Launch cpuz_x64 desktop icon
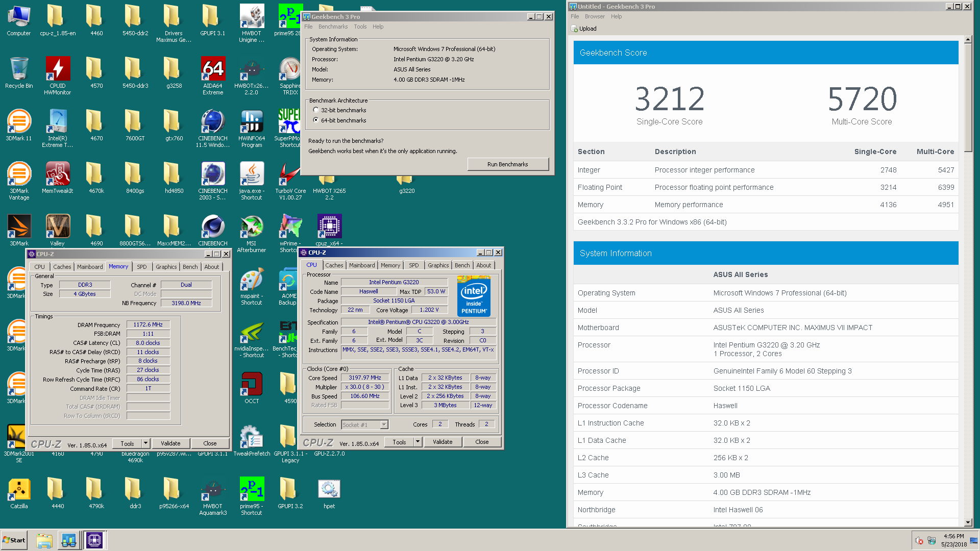 (x=329, y=231)
